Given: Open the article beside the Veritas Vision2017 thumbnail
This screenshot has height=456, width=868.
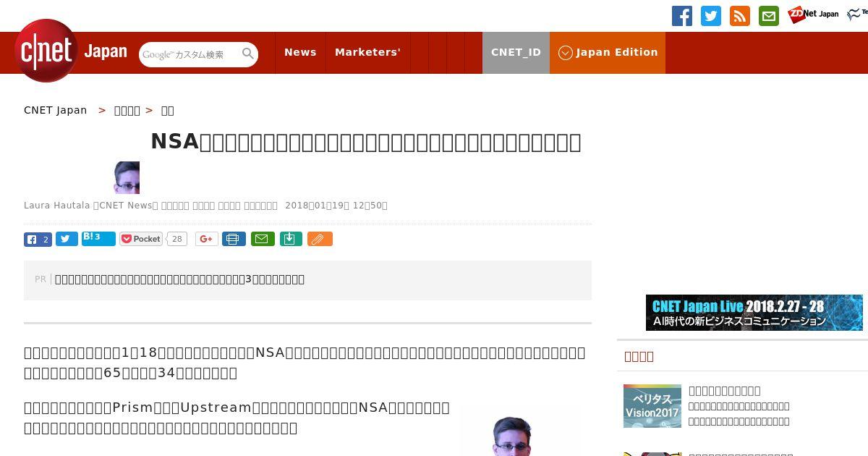Looking at the screenshot, I should pos(739,405).
